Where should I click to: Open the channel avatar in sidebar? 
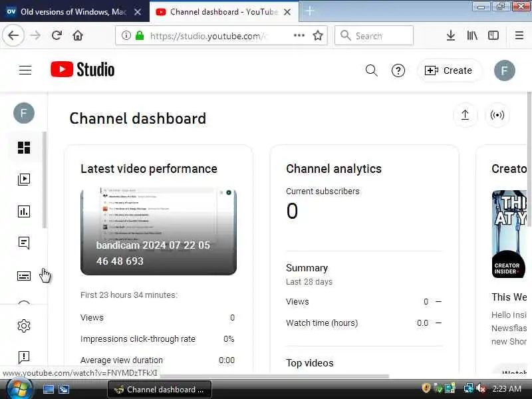pos(24,113)
